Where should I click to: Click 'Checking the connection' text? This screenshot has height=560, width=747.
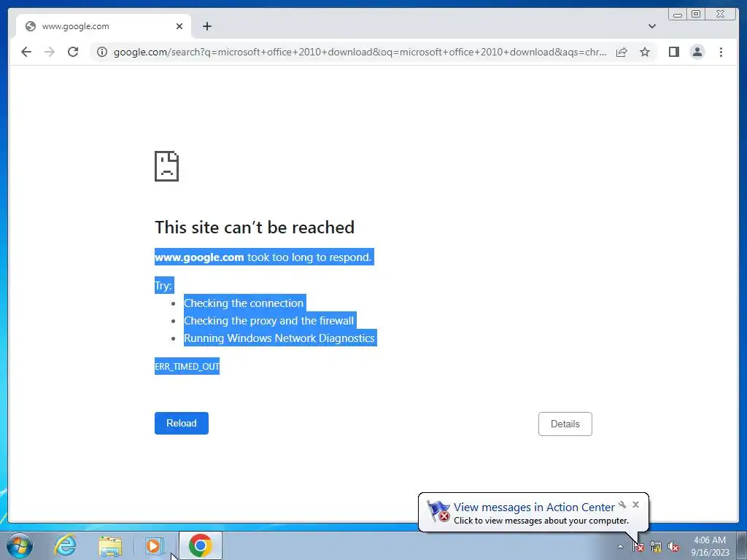[244, 303]
